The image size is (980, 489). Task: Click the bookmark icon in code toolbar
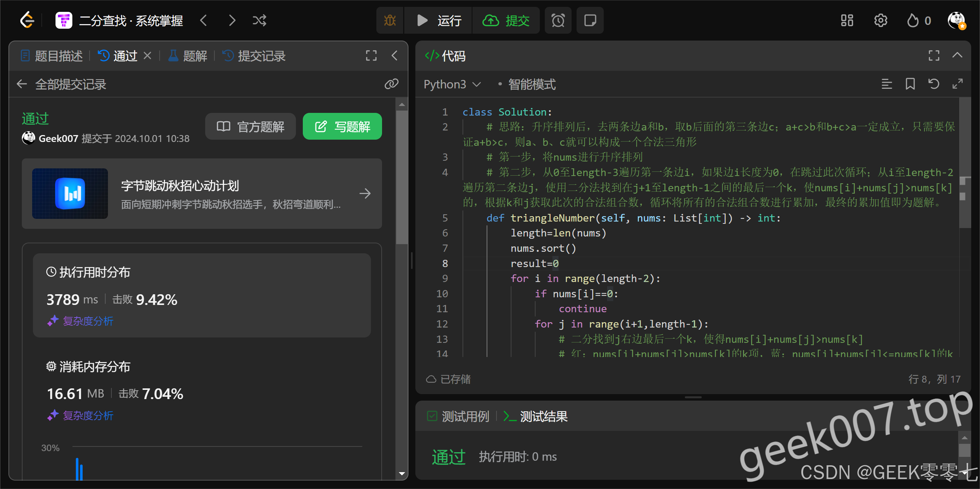[x=910, y=84]
